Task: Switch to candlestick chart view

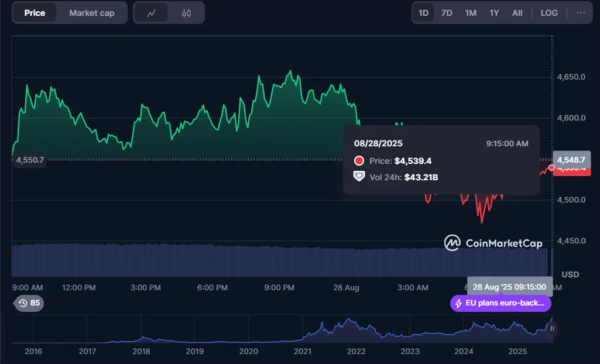Action: [x=186, y=13]
